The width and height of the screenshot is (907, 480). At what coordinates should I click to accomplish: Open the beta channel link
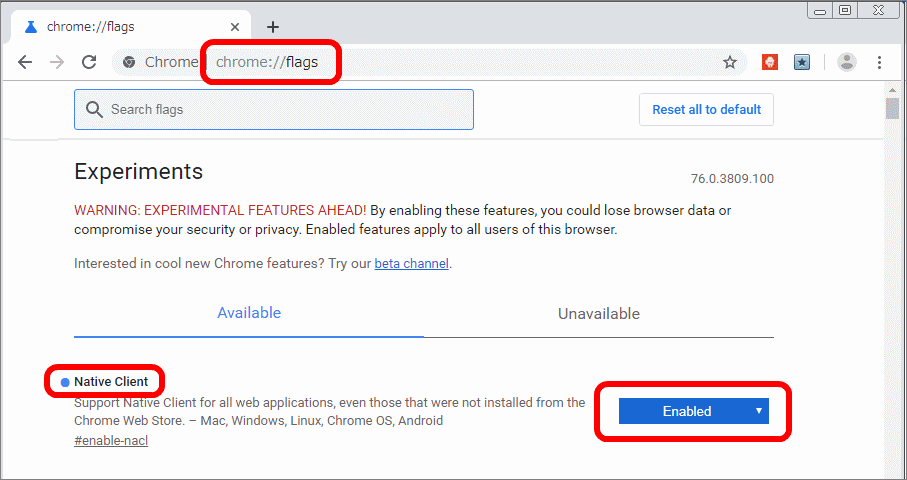(411, 264)
